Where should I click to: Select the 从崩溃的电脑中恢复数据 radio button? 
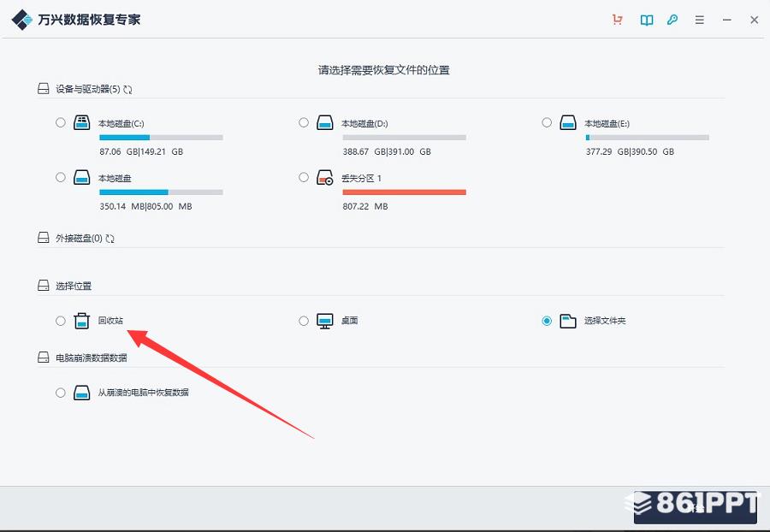point(61,393)
